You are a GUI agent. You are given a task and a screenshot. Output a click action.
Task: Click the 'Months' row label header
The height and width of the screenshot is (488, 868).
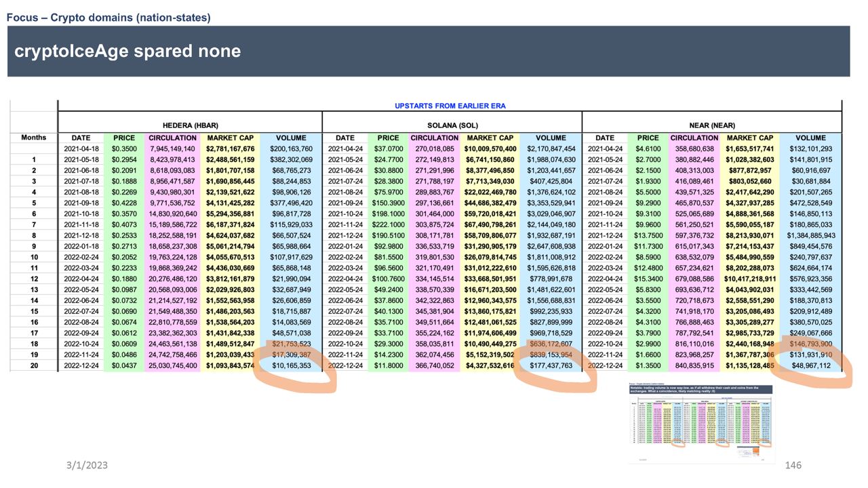(34, 138)
